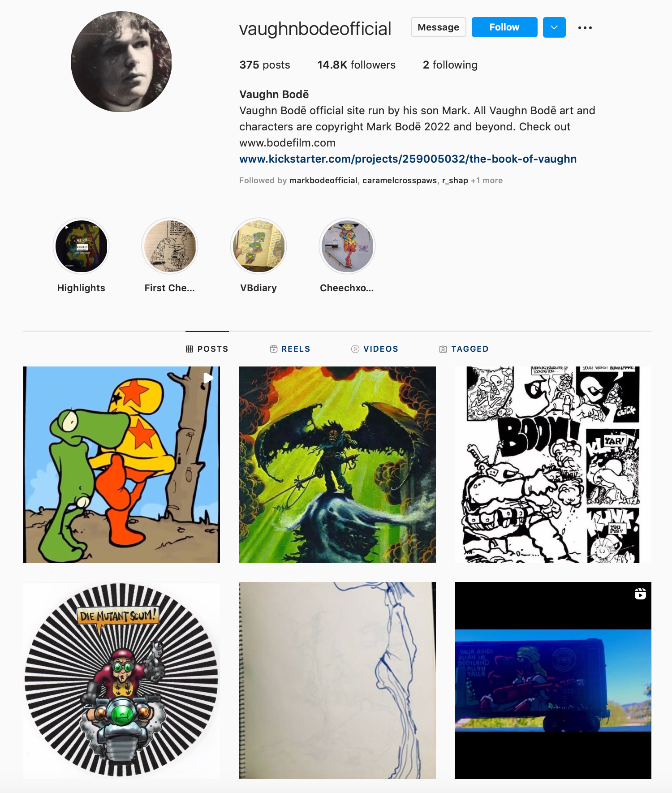Switch to the Videos tab

point(375,349)
